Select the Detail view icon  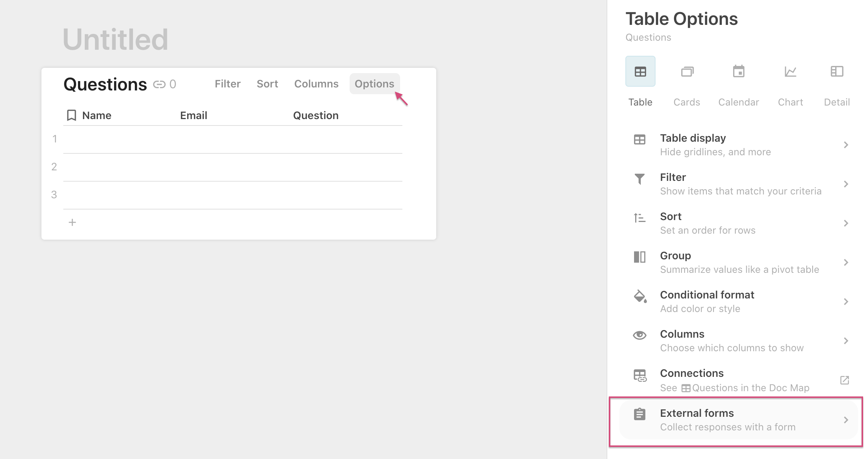(x=837, y=72)
